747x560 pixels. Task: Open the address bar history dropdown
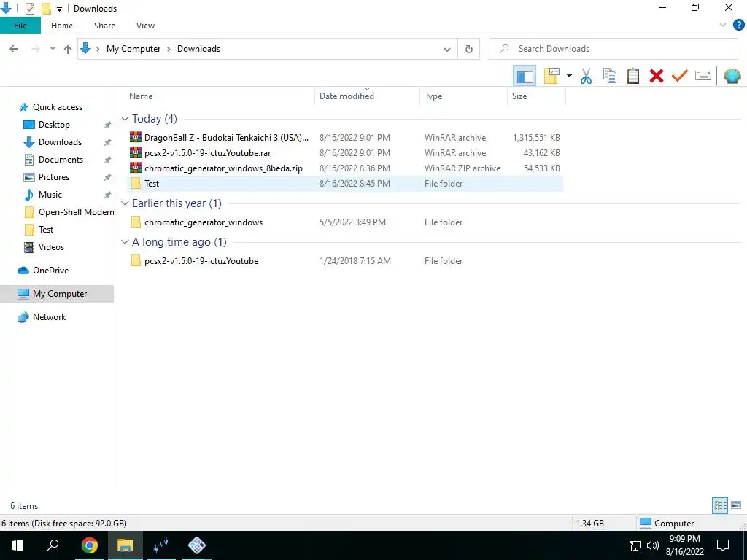tap(447, 50)
